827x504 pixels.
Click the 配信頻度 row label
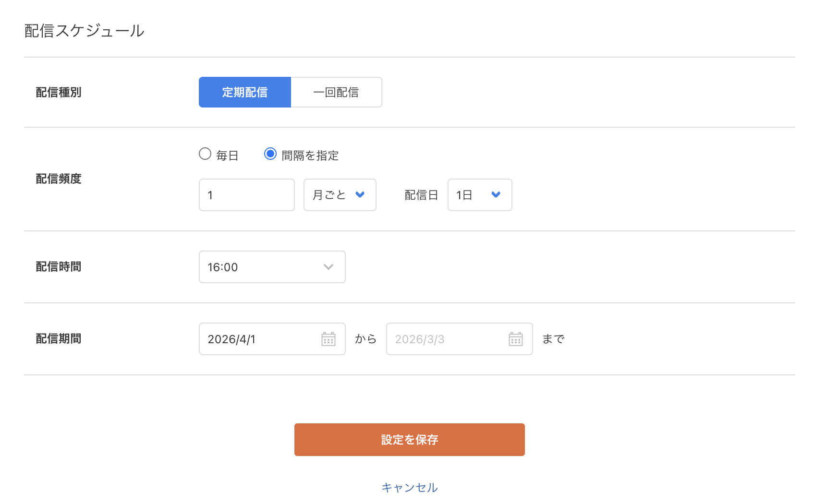click(59, 179)
